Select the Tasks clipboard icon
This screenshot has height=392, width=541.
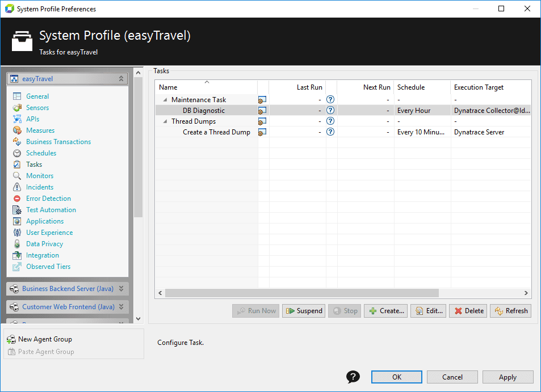[17, 165]
